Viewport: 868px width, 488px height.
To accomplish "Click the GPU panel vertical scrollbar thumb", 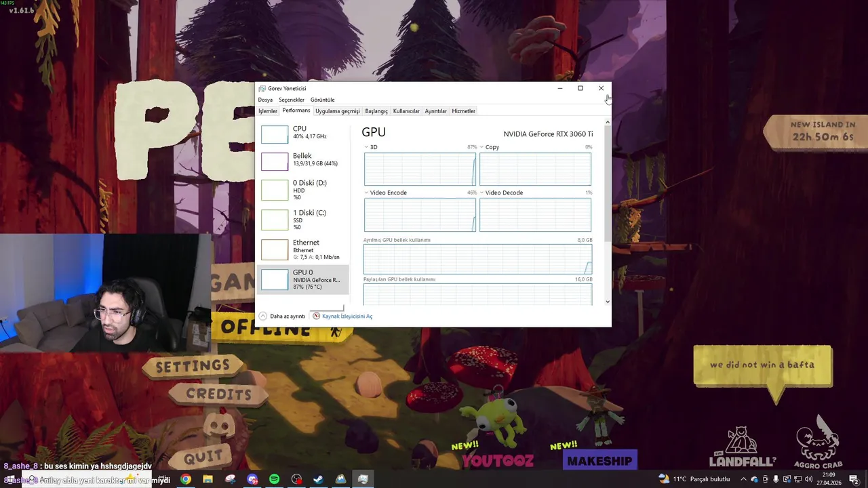I will click(x=608, y=183).
